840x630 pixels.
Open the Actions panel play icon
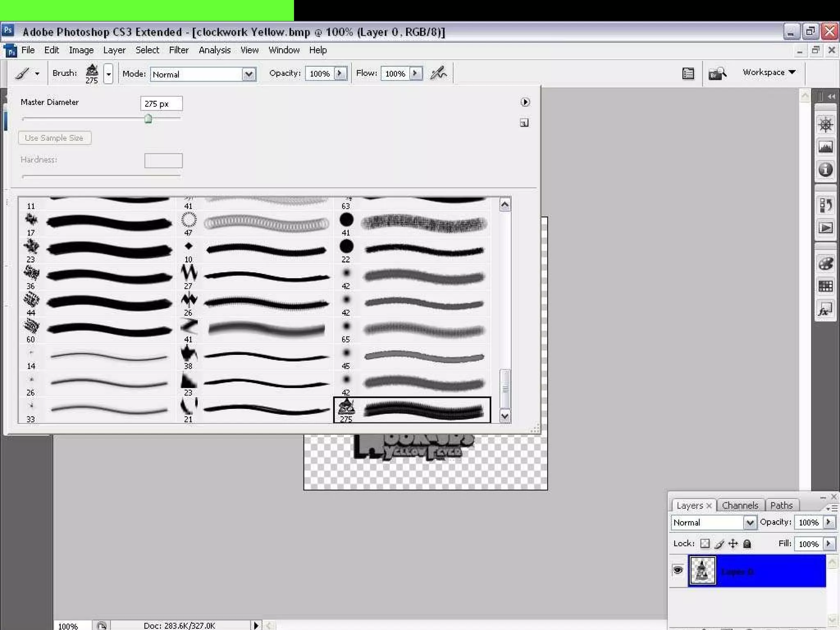pos(825,228)
